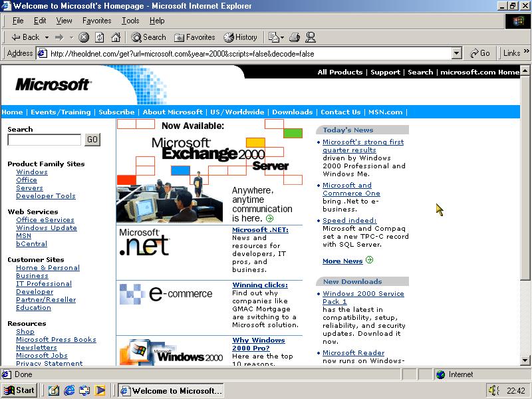The height and width of the screenshot is (399, 532).
Task: Click the Refresh page icon
Action: click(x=100, y=37)
